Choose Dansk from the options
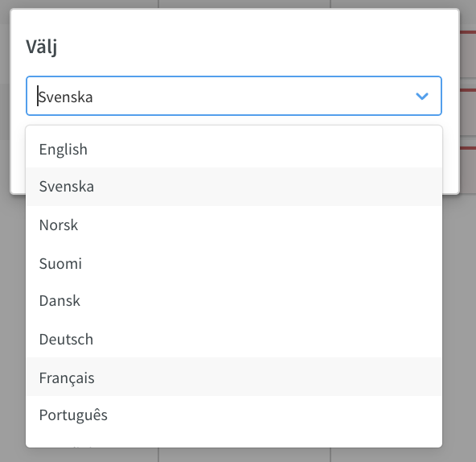 (234, 300)
